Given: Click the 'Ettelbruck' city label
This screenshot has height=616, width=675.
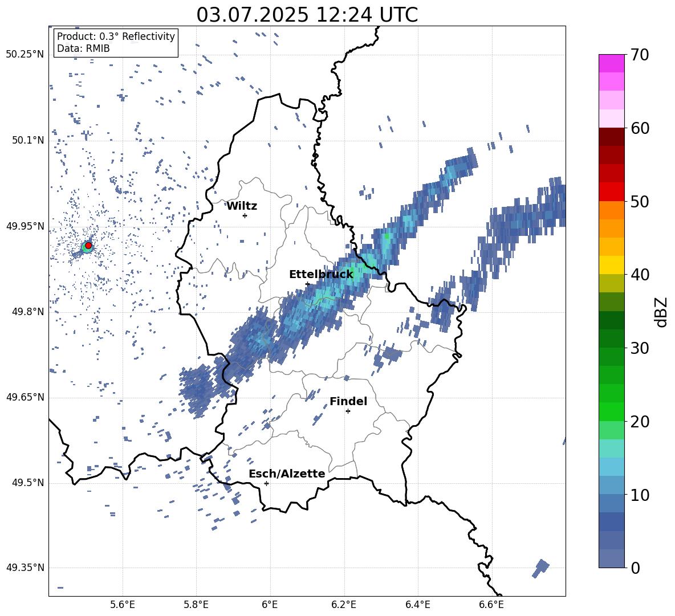Looking at the screenshot, I should 321,274.
